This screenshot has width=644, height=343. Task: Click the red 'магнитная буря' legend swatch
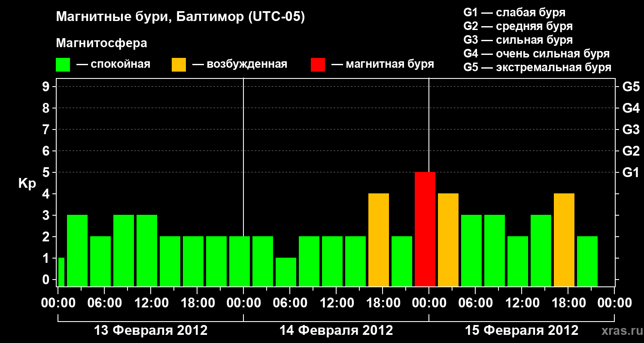click(318, 65)
